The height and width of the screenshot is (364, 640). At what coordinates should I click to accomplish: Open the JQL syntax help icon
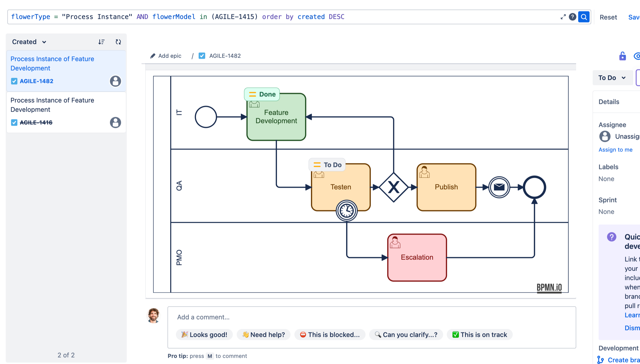tap(572, 17)
